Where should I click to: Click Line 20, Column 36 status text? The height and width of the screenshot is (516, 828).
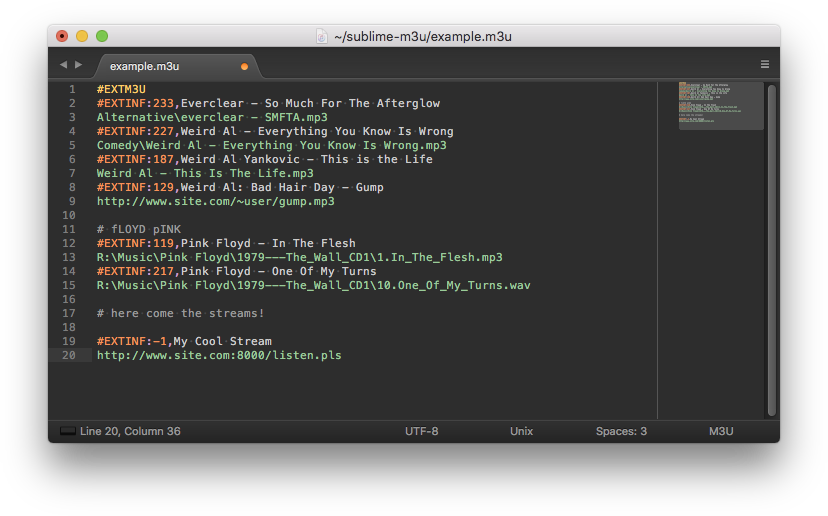click(130, 431)
